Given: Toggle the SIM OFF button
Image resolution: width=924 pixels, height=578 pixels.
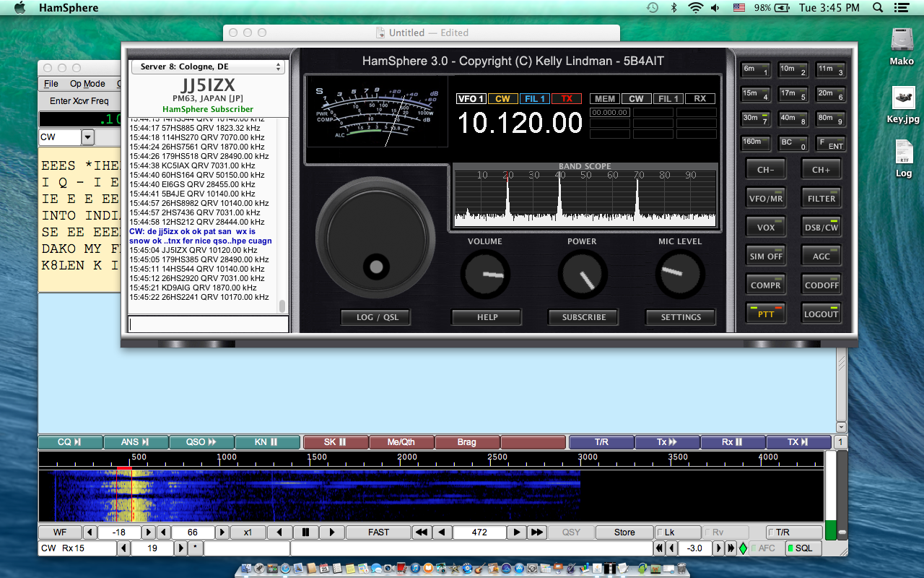Looking at the screenshot, I should click(766, 255).
